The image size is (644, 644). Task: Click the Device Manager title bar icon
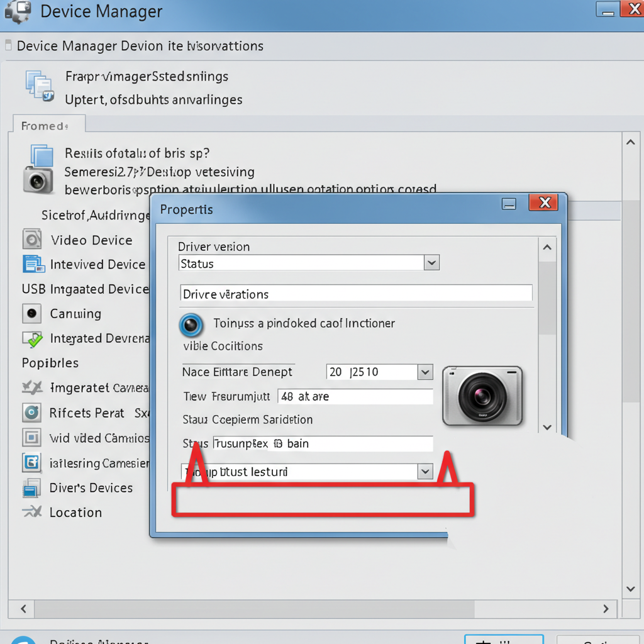[x=18, y=11]
